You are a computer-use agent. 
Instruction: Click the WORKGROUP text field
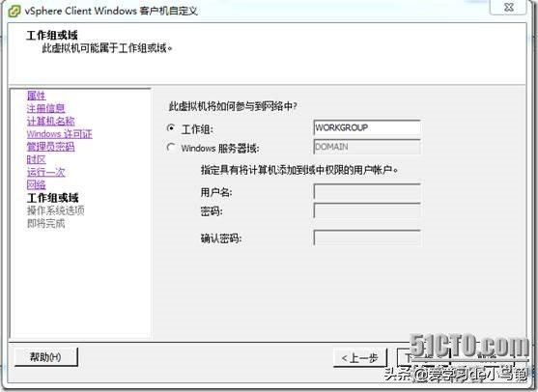(367, 127)
